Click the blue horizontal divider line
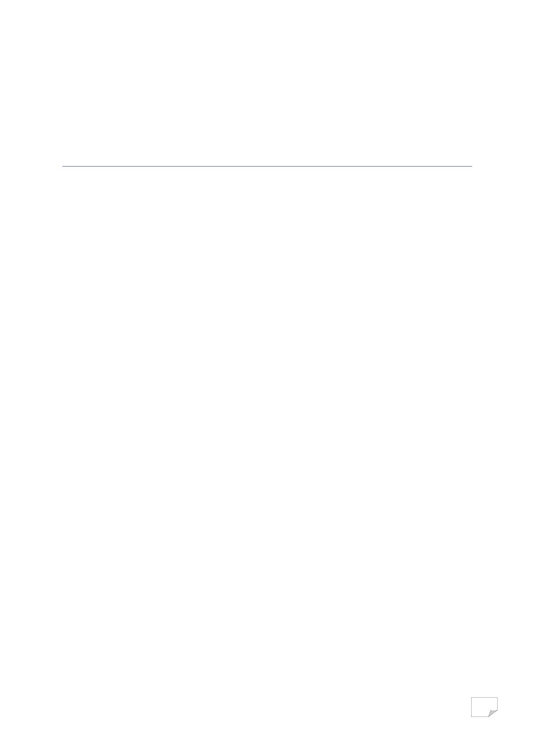 267,166
